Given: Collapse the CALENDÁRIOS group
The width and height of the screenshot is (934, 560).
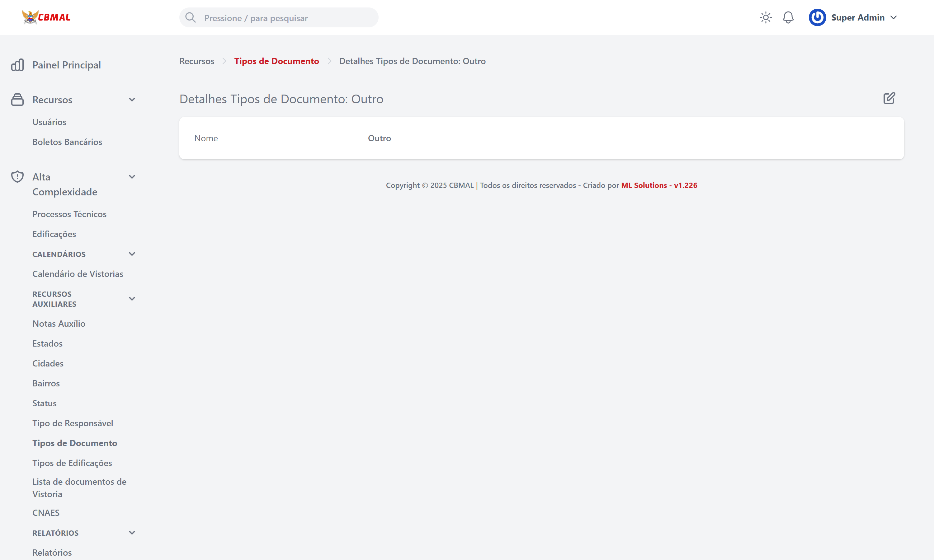Looking at the screenshot, I should tap(132, 254).
